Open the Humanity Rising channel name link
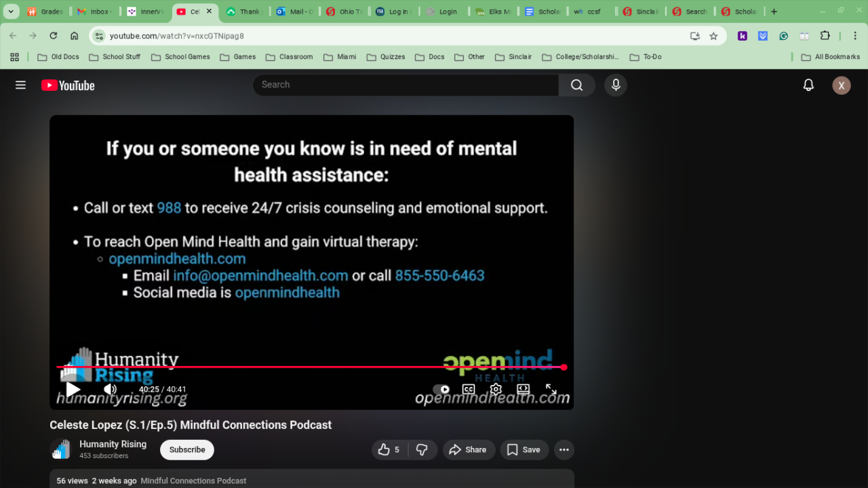Viewport: 868px width, 488px height. point(113,444)
